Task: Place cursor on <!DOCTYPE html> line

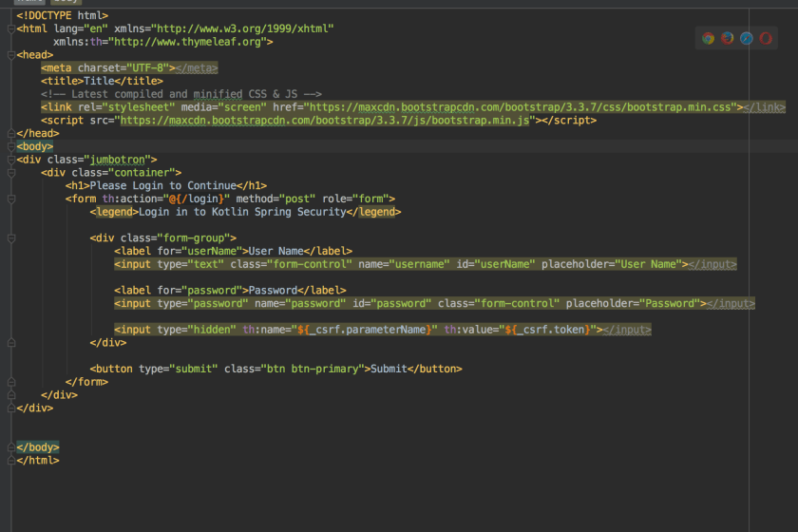Action: [x=62, y=16]
